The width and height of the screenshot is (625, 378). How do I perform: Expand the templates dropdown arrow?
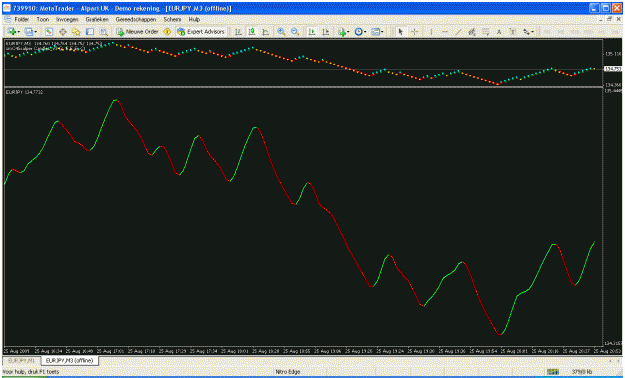pos(382,32)
